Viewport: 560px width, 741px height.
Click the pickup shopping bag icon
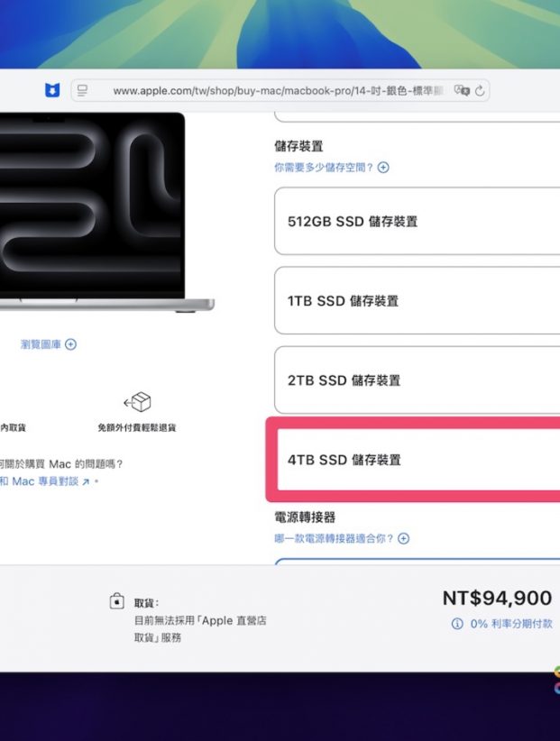pyautogui.click(x=116, y=601)
